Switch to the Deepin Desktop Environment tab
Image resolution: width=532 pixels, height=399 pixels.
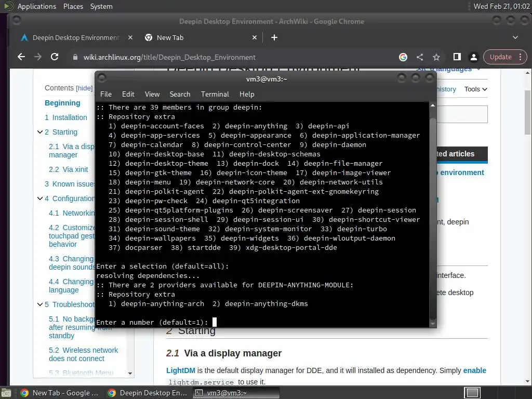tap(75, 37)
